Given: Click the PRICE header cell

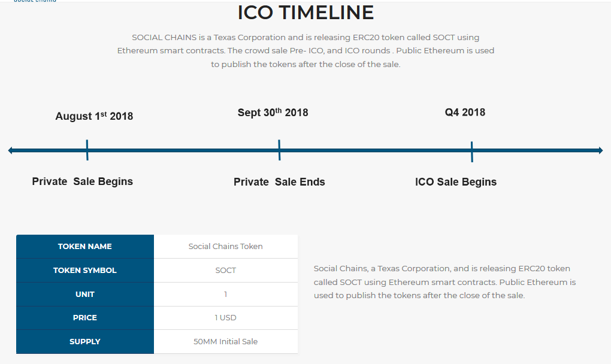Looking at the screenshot, I should [85, 318].
